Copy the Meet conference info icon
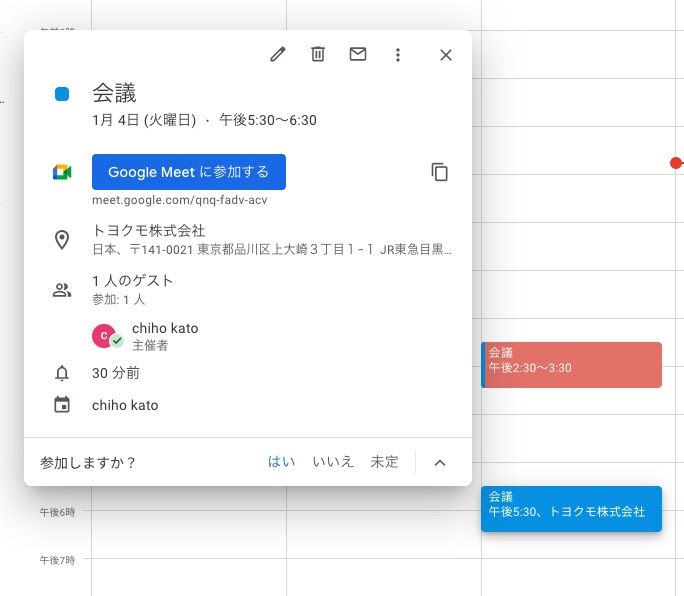This screenshot has width=684, height=596. point(439,172)
